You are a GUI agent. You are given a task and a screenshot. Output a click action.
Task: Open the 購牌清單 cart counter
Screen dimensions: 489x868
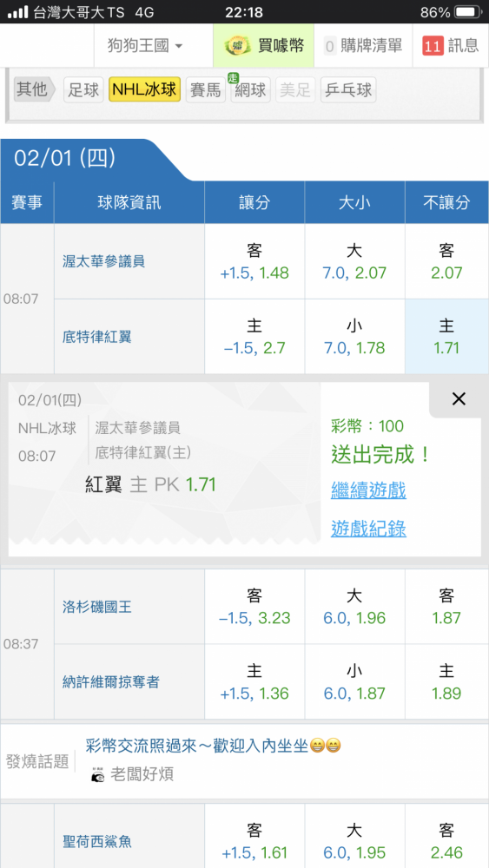click(x=363, y=45)
